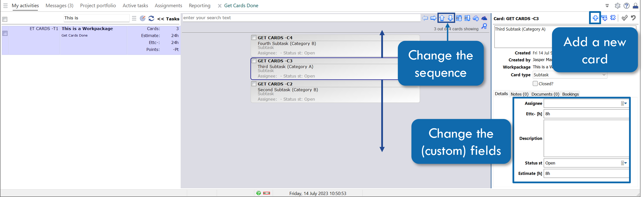
Task: Select the Get Cards Done tab
Action: click(241, 6)
